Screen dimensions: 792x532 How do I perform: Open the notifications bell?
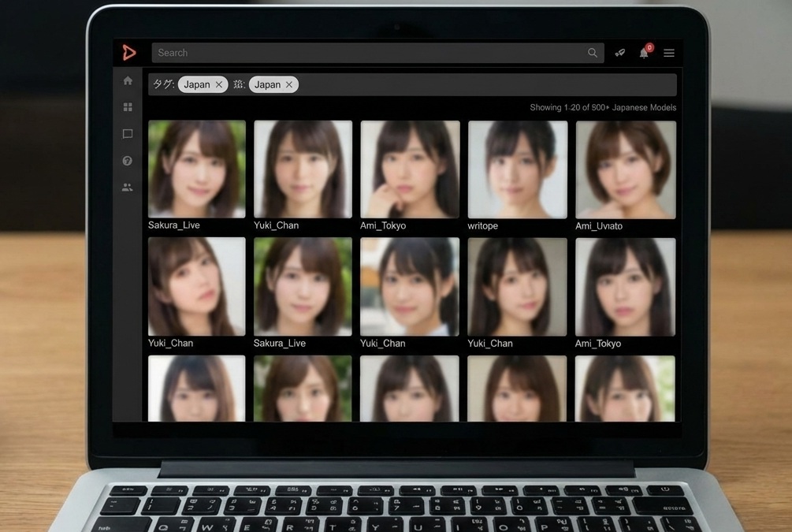coord(644,53)
